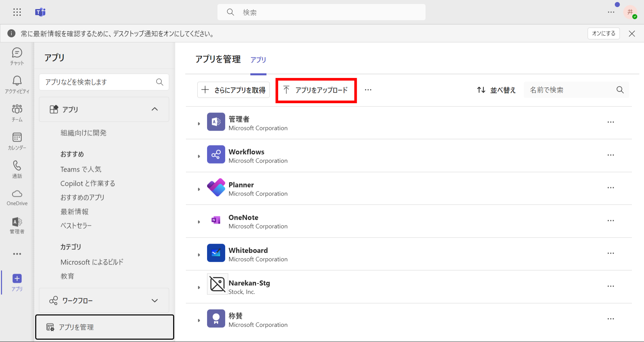Expand the 管理者 app row

click(x=199, y=124)
